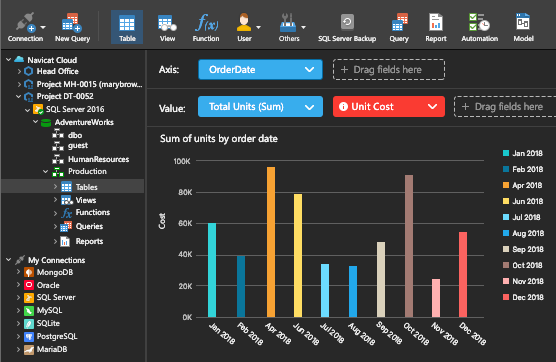Open the Unit Cost value dropdown

(389, 107)
